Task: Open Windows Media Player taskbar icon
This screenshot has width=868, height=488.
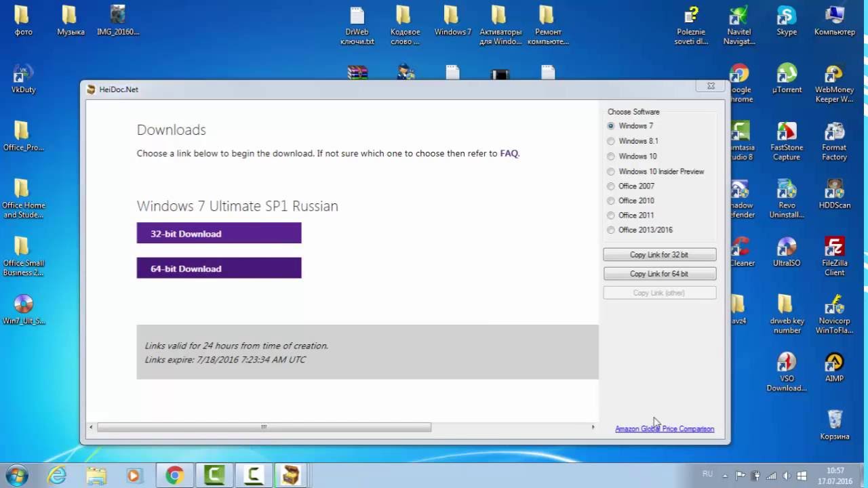Action: click(134, 476)
